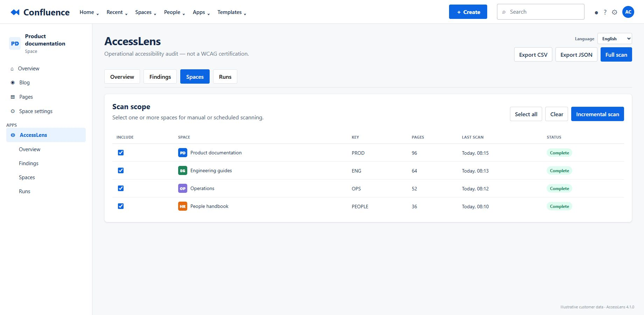Click the Blog icon in sidebar
This screenshot has width=644, height=315.
click(x=13, y=83)
